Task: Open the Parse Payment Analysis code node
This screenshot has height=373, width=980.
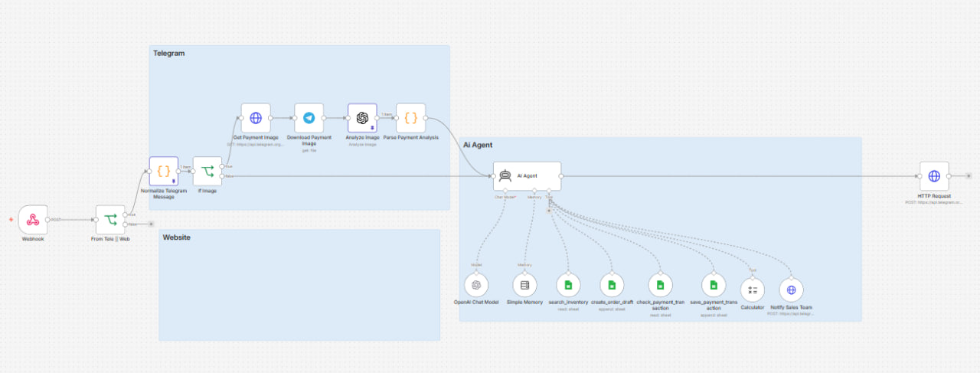Action: [x=410, y=118]
